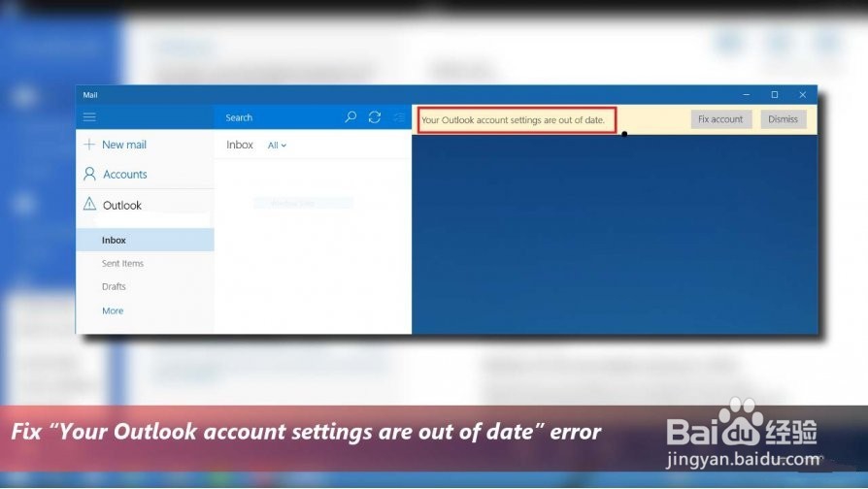Enter selection mode via list icon

click(399, 117)
